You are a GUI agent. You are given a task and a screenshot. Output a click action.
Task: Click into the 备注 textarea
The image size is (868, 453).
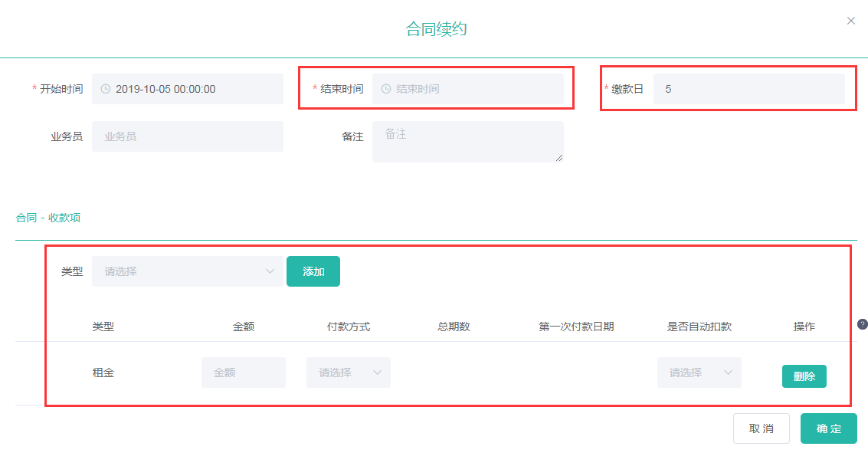(467, 142)
